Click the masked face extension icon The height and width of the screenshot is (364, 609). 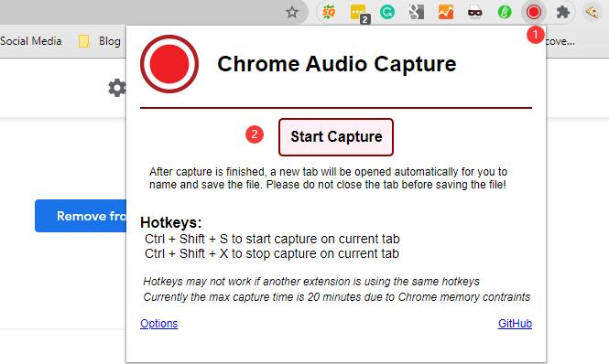point(475,13)
